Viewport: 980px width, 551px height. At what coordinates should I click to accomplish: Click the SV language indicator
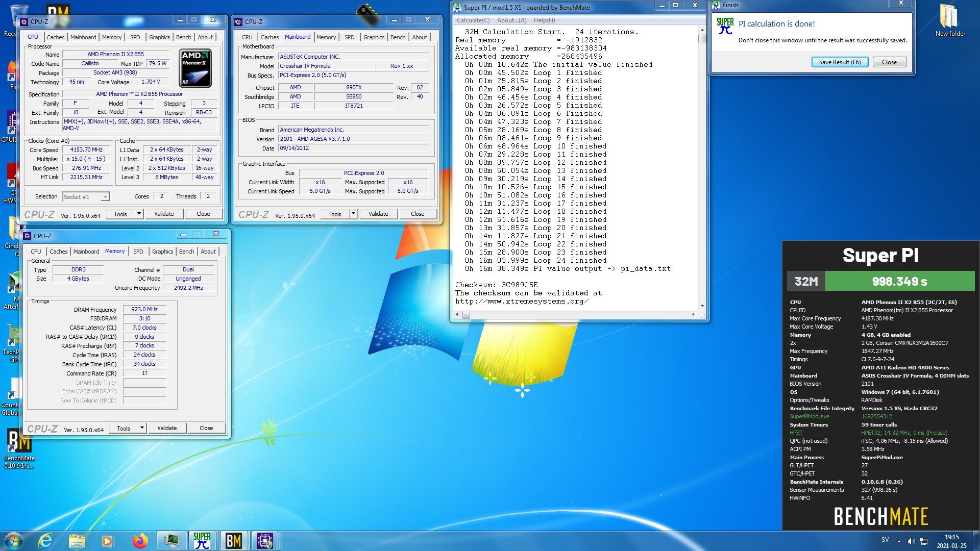[x=885, y=540]
